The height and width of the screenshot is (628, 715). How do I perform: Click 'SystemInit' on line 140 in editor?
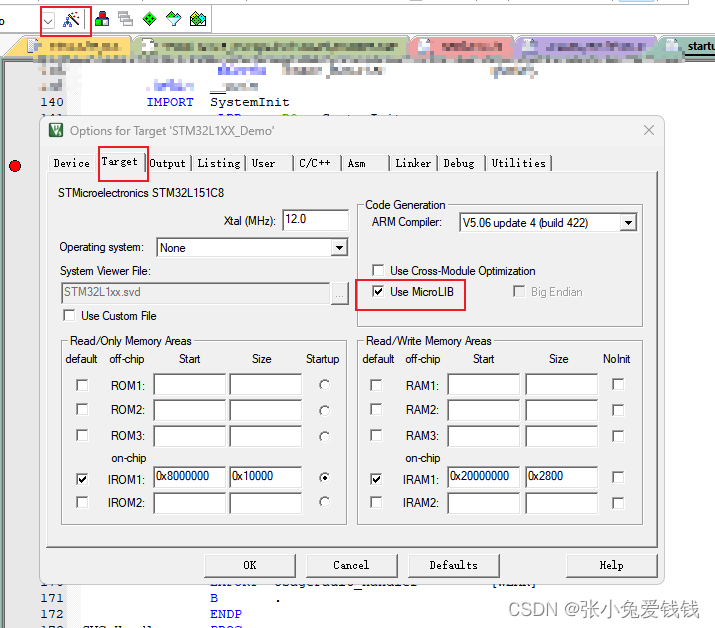[249, 102]
